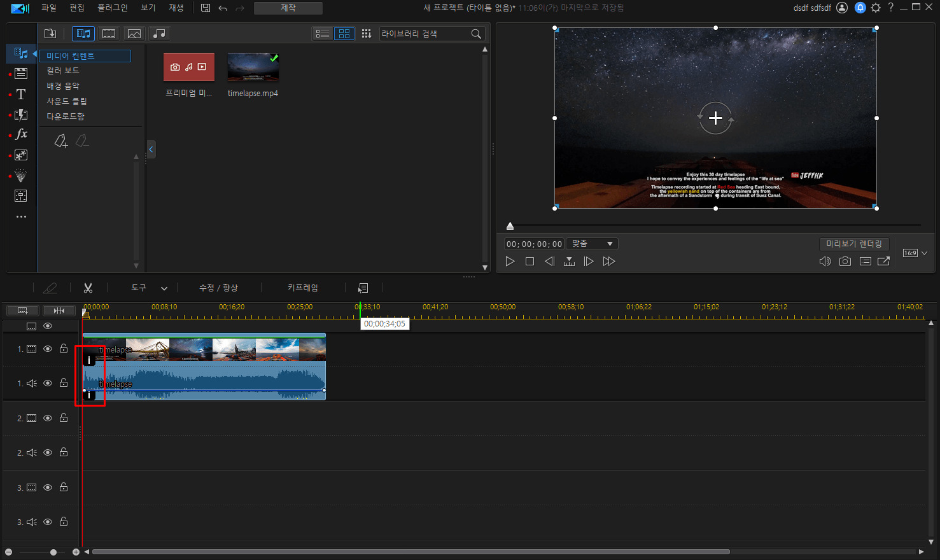This screenshot has height=560, width=940.
Task: Click the scissors split tool
Action: 88,288
